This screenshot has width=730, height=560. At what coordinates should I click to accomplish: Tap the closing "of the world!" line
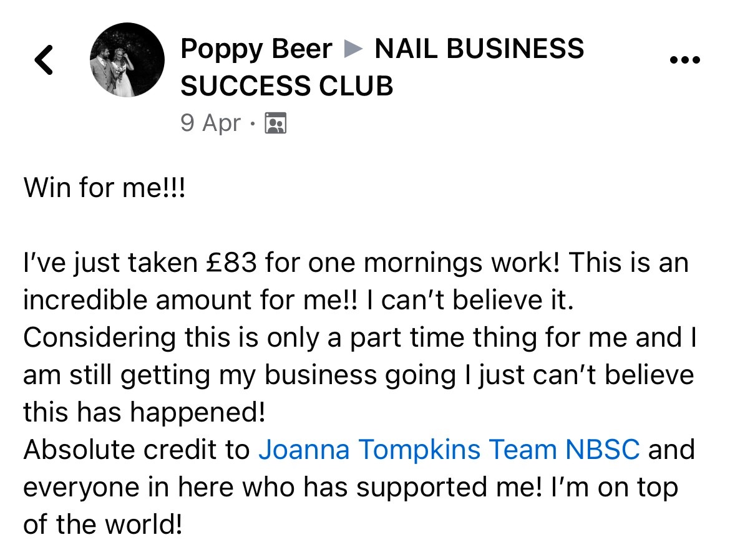(103, 524)
